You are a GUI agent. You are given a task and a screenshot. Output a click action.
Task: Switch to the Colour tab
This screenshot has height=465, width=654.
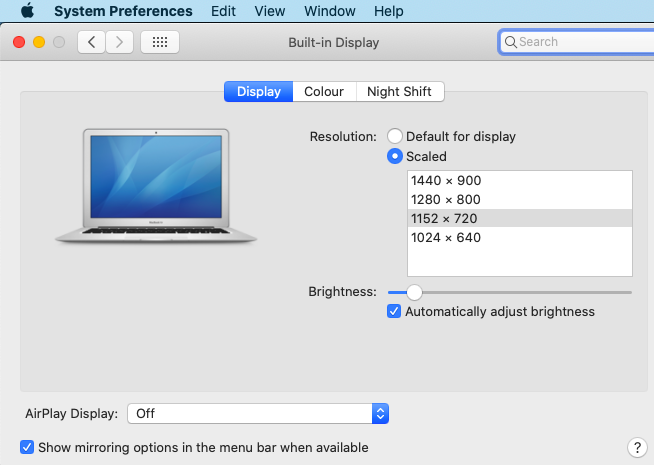[x=324, y=91]
